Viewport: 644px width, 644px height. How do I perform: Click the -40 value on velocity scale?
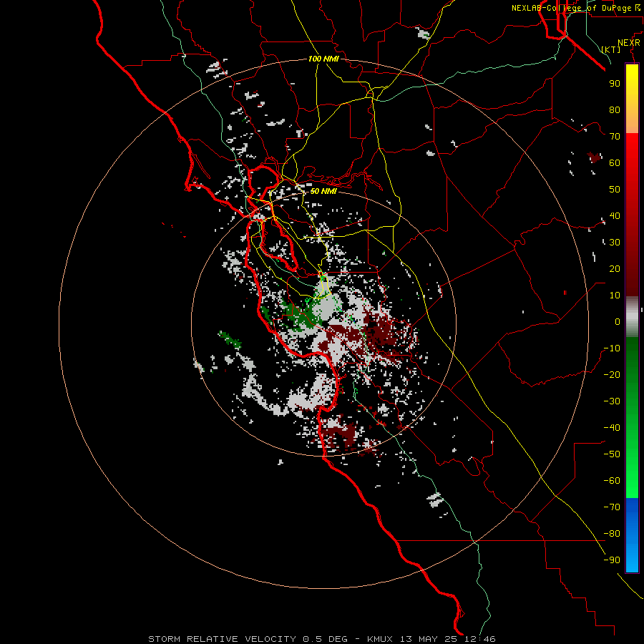(x=612, y=428)
